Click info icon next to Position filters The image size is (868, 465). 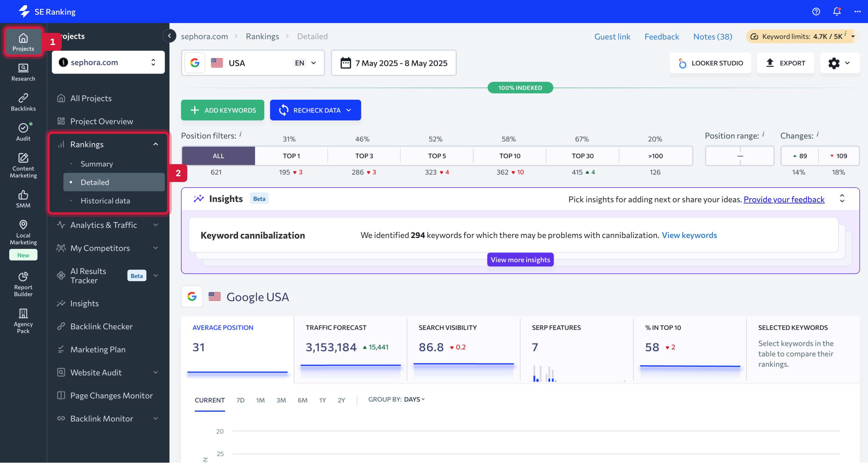[240, 134]
